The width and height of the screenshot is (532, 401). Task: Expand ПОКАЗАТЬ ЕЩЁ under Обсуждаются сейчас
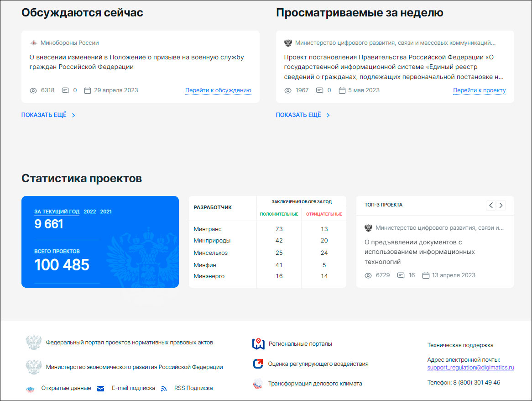point(44,115)
